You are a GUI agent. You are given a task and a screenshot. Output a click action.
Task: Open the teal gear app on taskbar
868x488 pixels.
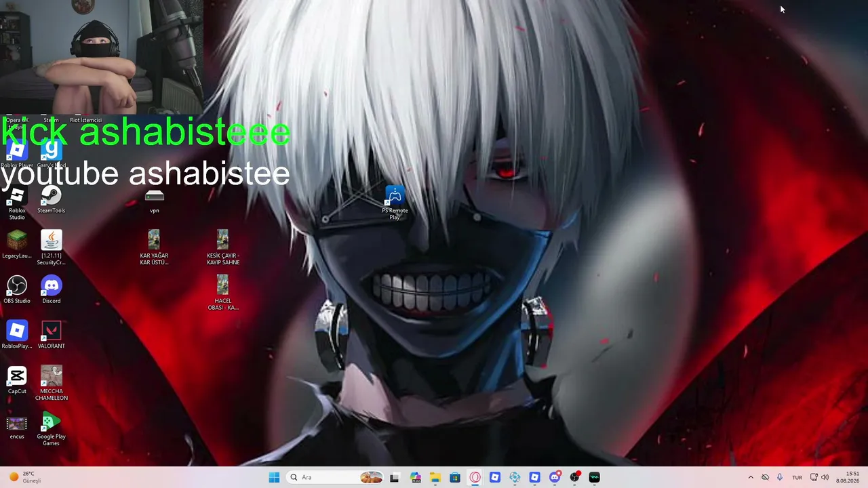coord(515,477)
